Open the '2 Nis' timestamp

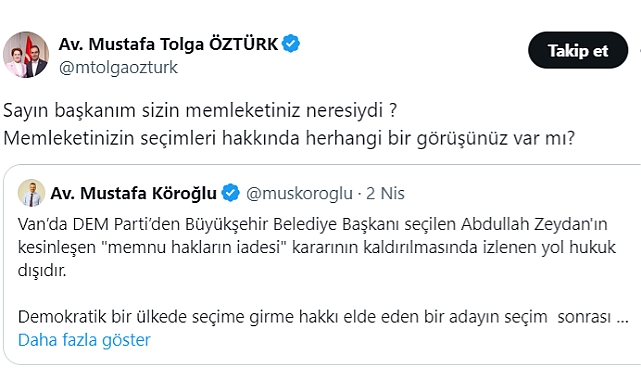pos(385,193)
